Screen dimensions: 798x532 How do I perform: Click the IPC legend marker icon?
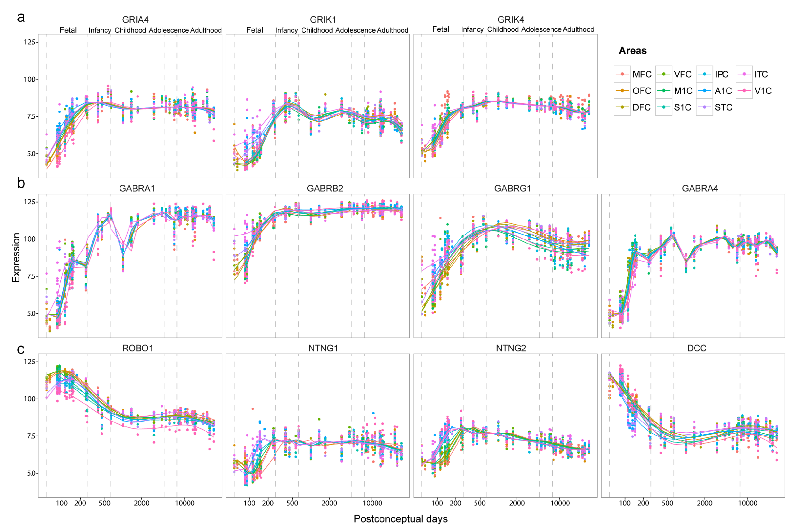tap(704, 74)
